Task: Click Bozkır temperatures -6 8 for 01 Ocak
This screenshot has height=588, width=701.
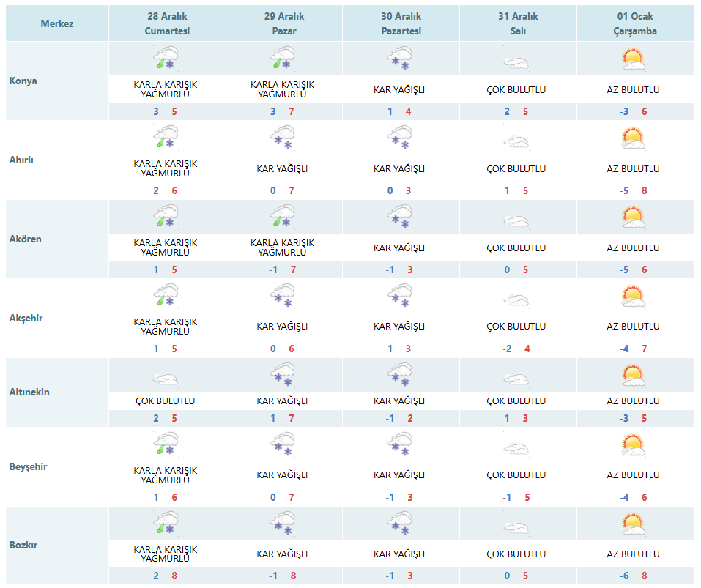Action: coord(633,576)
